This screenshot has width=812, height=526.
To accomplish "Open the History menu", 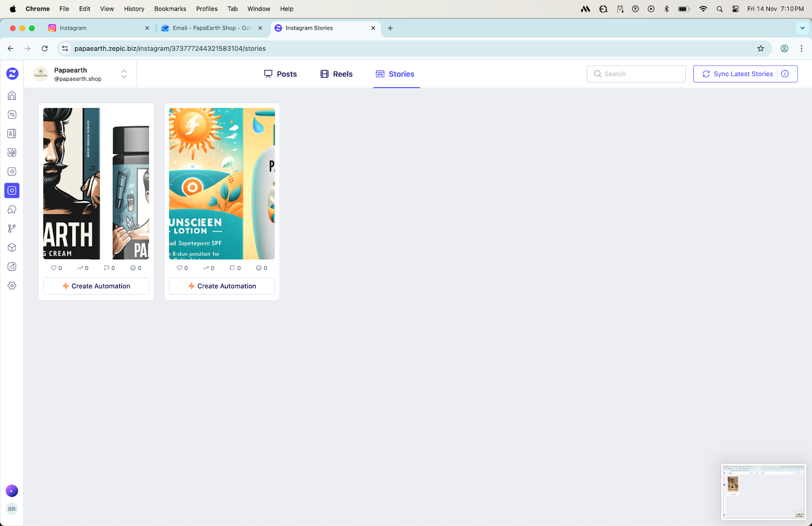I will coord(134,9).
